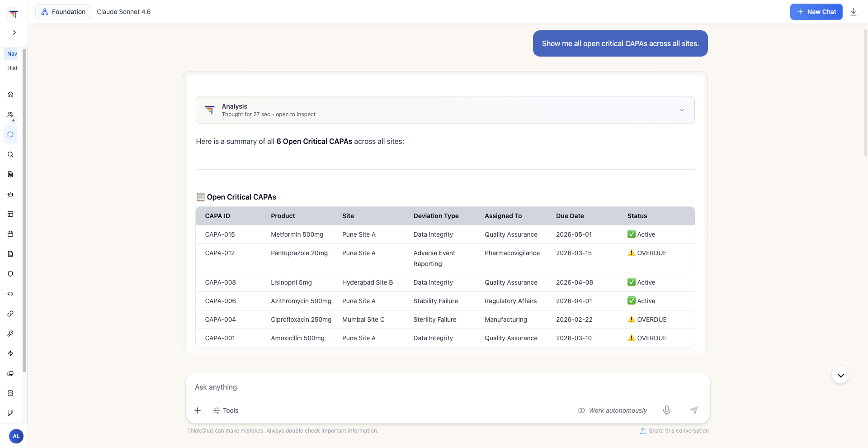Screen dimensions: 868x448
Task: Open the search magnifier sidebar icon
Action: click(x=10, y=154)
